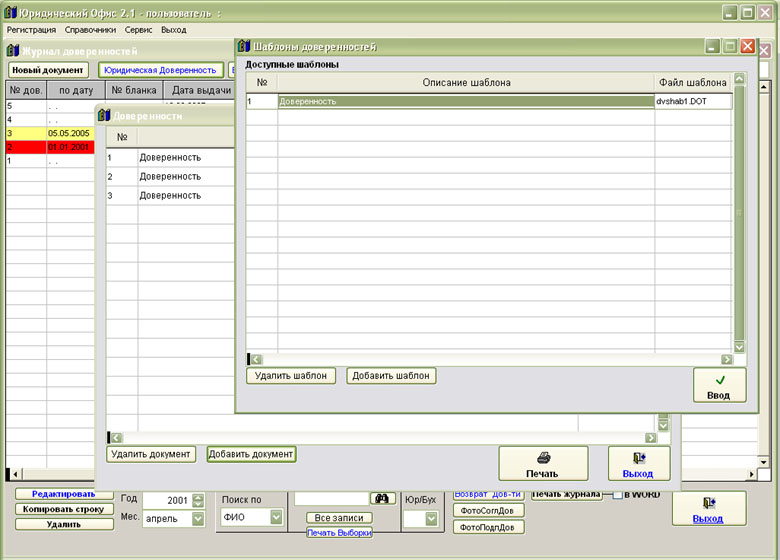Click journal vertical scrollbar down arrow
This screenshot has width=780, height=560.
coord(764,462)
